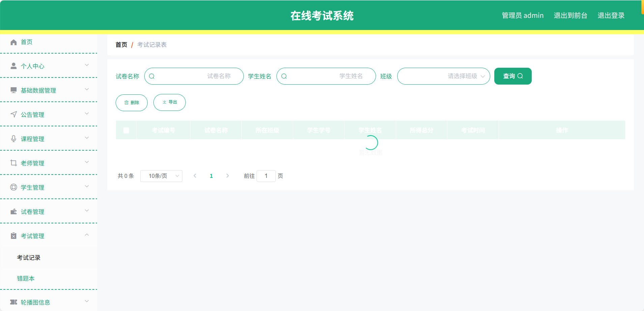
Task: Open 试卷管理 menu label
Action: [32, 212]
